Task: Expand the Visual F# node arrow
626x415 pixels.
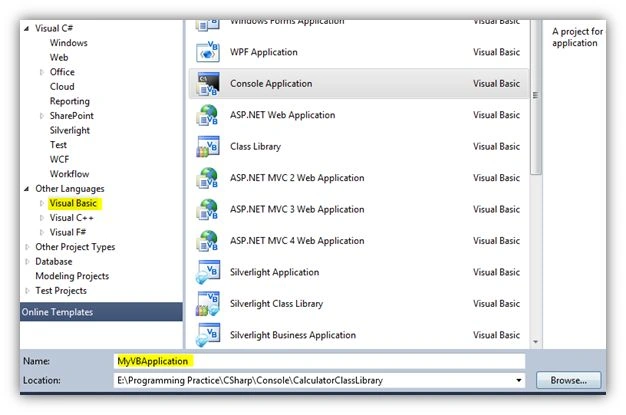Action: click(42, 232)
